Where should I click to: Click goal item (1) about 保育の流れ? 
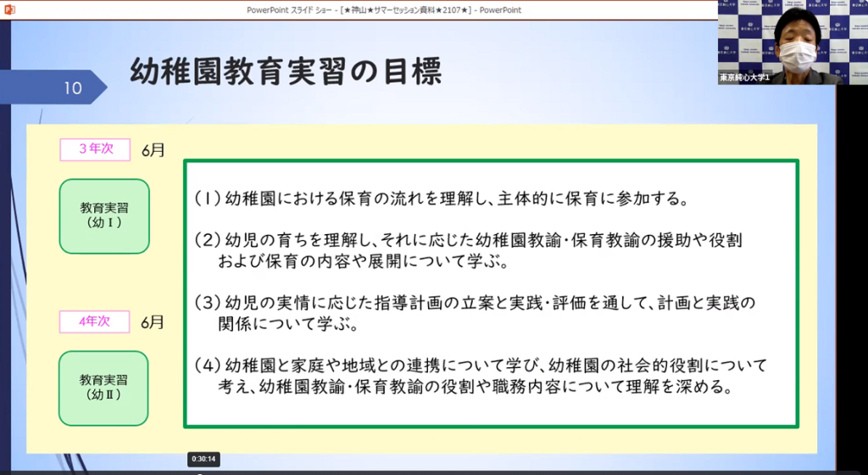[439, 199]
